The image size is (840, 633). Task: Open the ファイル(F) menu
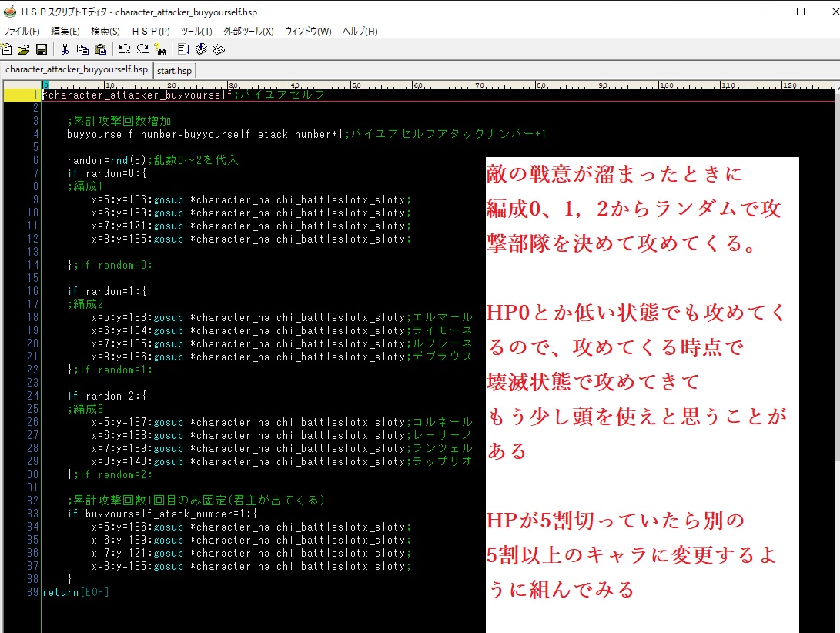pos(22,31)
